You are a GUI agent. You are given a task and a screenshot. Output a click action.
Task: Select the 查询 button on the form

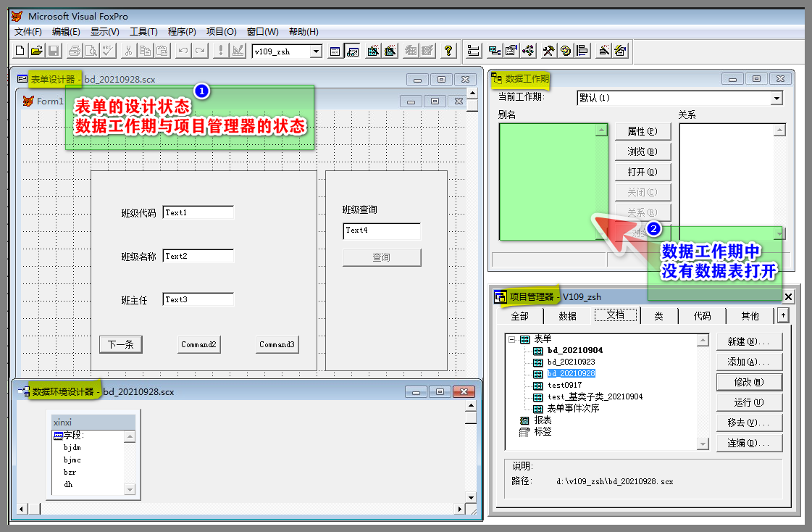[382, 257]
